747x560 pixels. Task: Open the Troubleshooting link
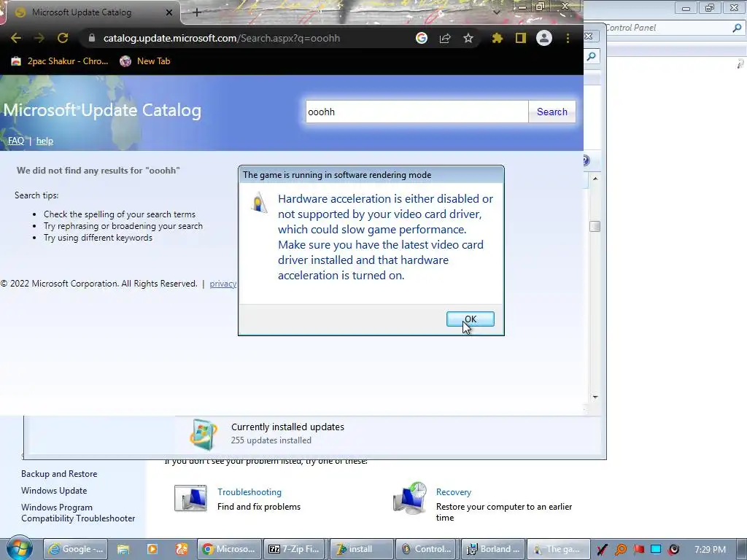(x=249, y=492)
